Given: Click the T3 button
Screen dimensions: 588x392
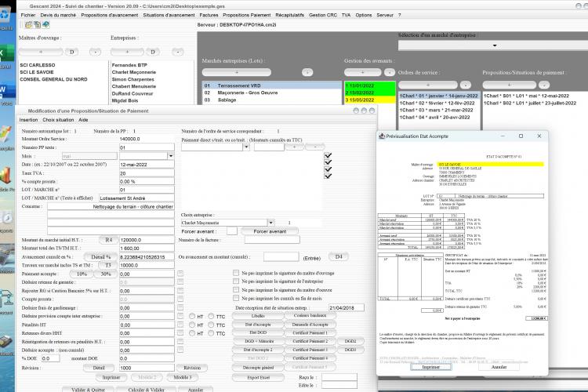Looking at the screenshot, I should 108,265.
